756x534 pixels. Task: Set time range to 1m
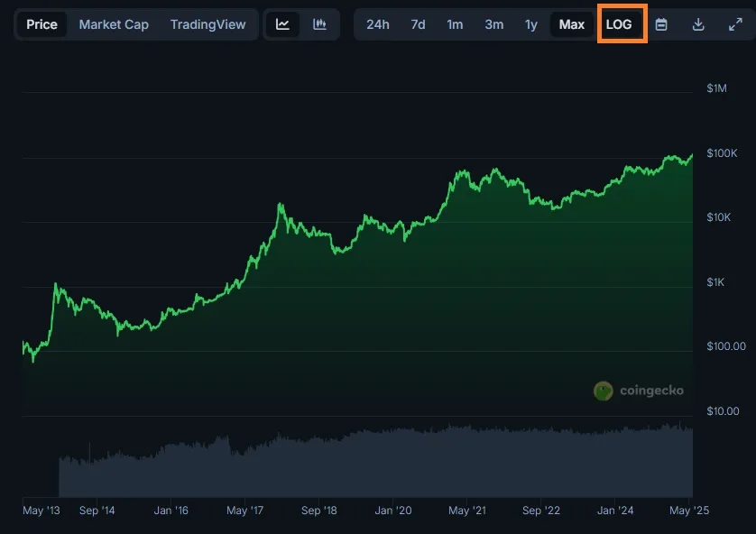(455, 24)
